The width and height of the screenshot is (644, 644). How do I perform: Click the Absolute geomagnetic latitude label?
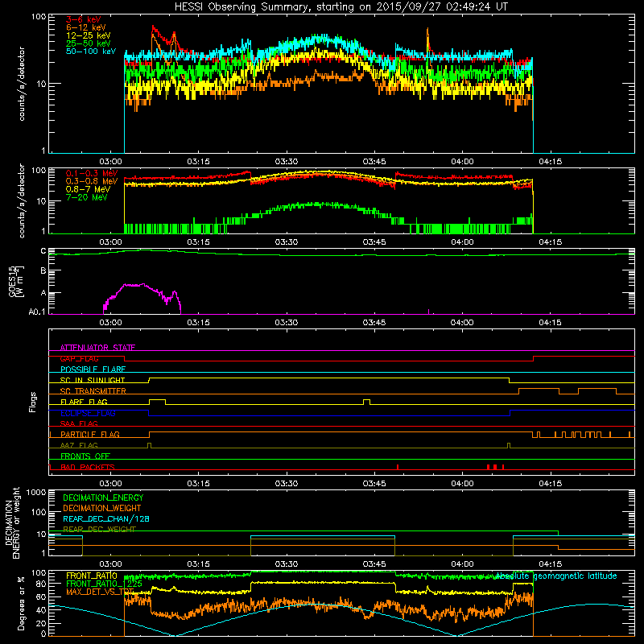point(556,576)
